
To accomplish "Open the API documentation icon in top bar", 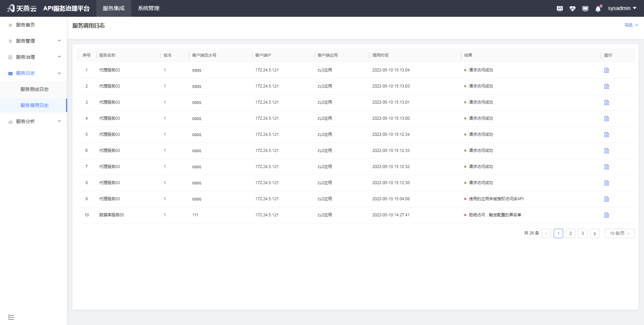I will click(x=559, y=8).
